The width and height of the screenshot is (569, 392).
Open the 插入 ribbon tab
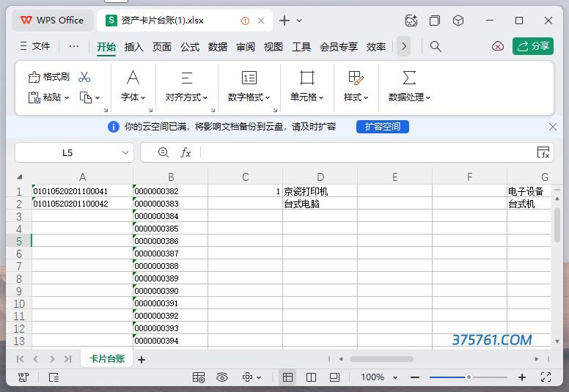click(x=134, y=46)
